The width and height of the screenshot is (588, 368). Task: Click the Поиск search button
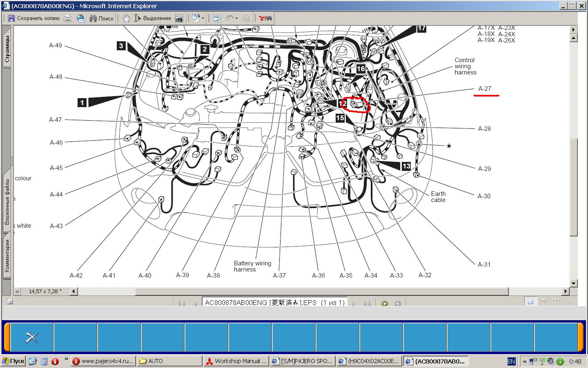click(102, 18)
